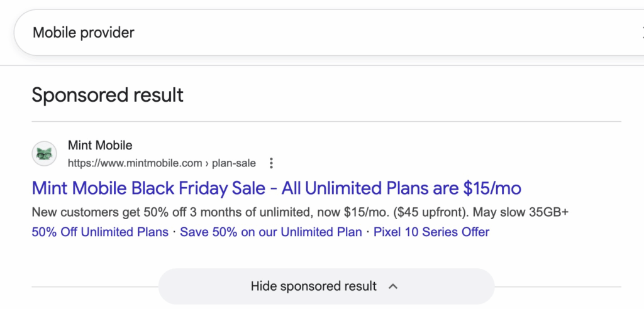
Task: Select the "plan-sale" breadcrumb in the ad URL
Action: (x=233, y=163)
